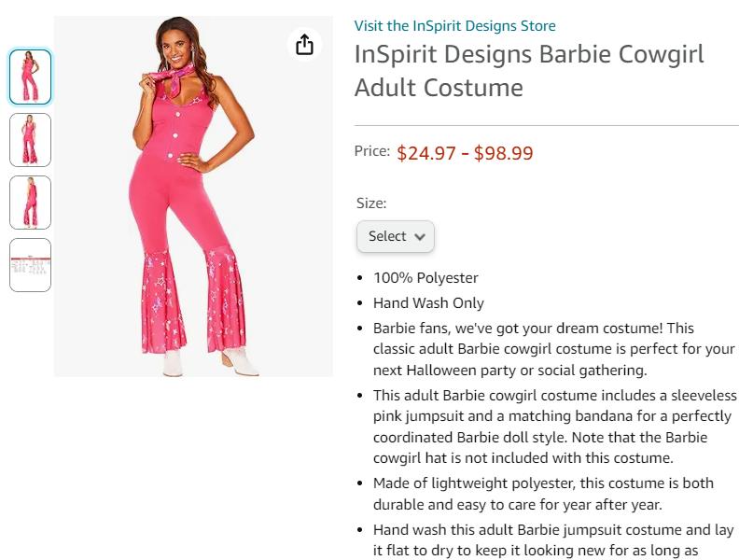Show the second costume pose thumbnail

tap(30, 140)
